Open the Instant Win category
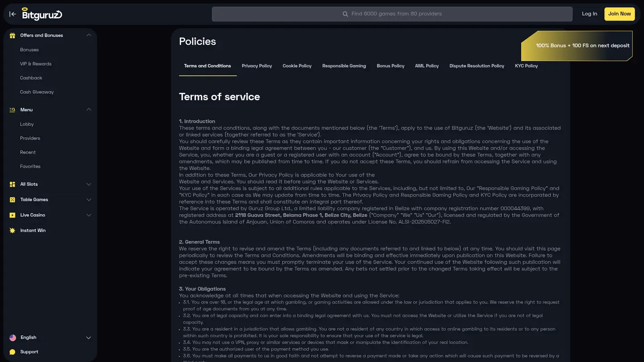644x362 pixels. 33,231
